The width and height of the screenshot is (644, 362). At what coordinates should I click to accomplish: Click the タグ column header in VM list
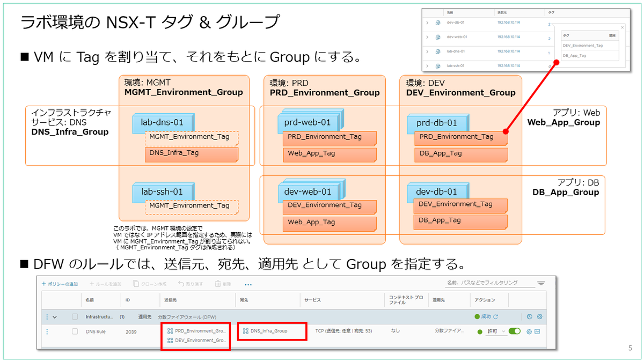551,11
